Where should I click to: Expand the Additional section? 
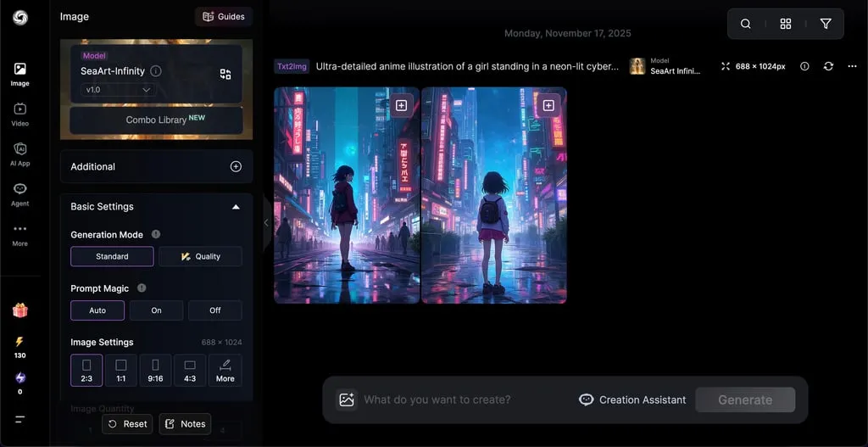(x=236, y=167)
